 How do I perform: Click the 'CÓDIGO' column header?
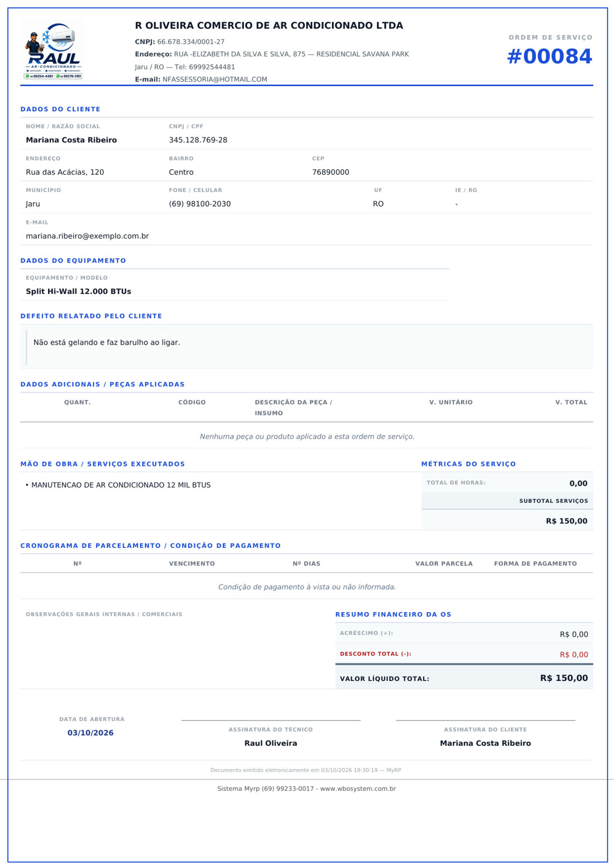tap(192, 402)
